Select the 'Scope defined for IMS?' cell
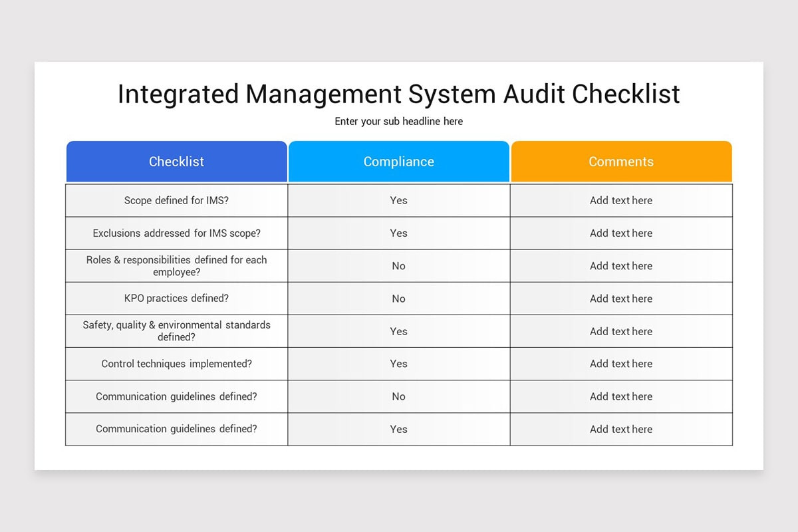The width and height of the screenshot is (798, 532). [x=176, y=200]
